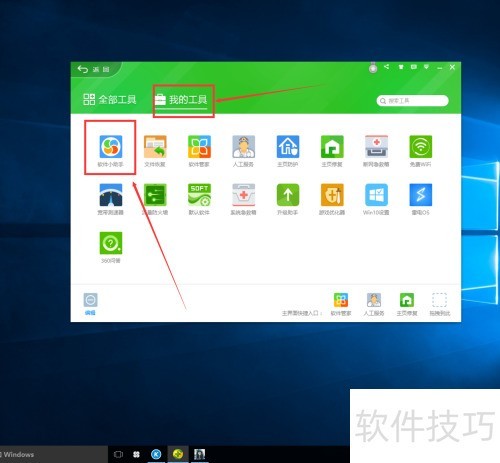
Task: Click the 编辑 edit button
Action: 90,304
